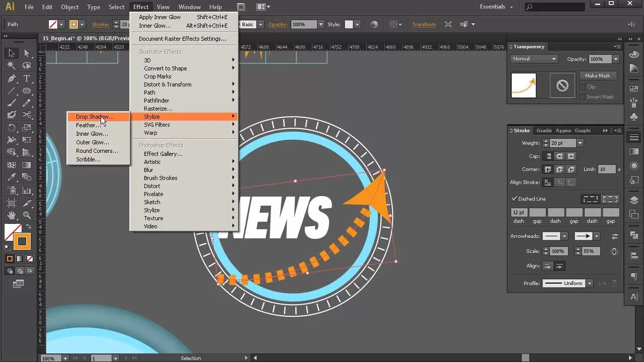
Task: Open control bar Opacity dropdown
Action: pyautogui.click(x=320, y=24)
